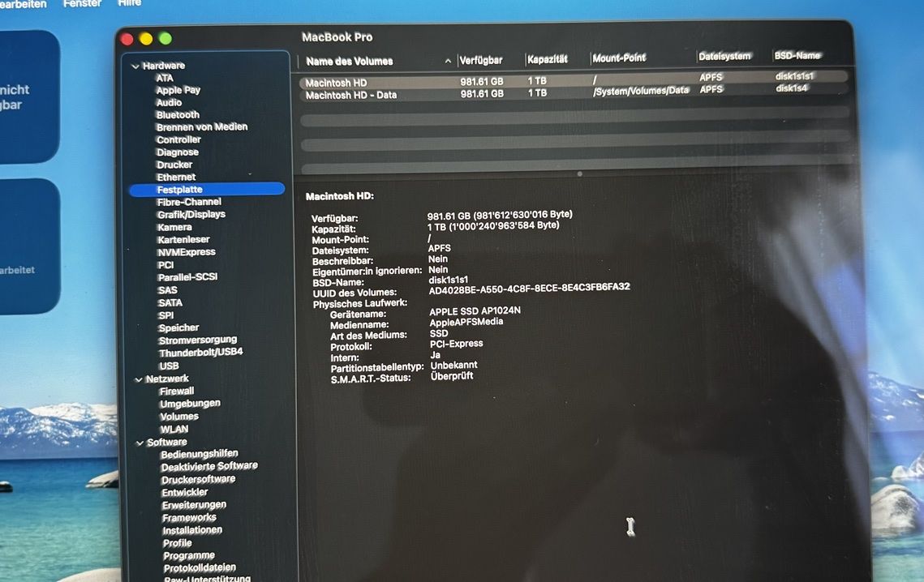Select Umgebungen under Netzwerk
This screenshot has width=924, height=582.
pyautogui.click(x=190, y=404)
